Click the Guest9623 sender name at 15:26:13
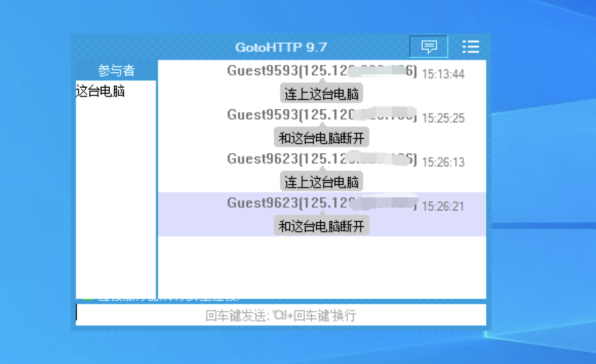The image size is (596, 364). point(263,159)
